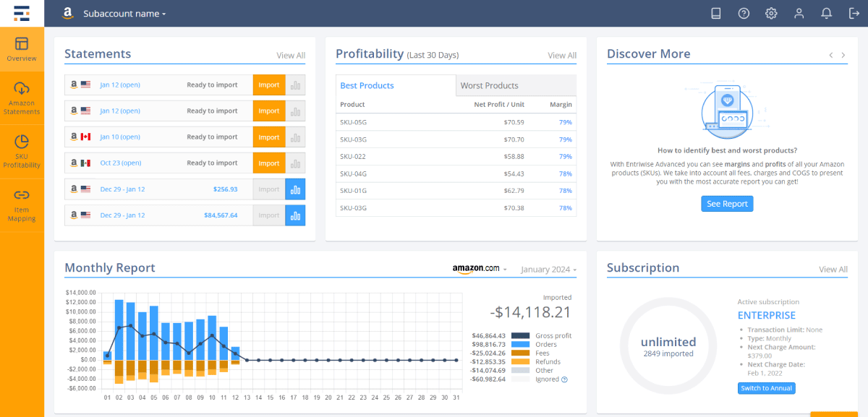Image resolution: width=868 pixels, height=417 pixels.
Task: Open the amazon.com marketplace dropdown
Action: click(x=477, y=268)
